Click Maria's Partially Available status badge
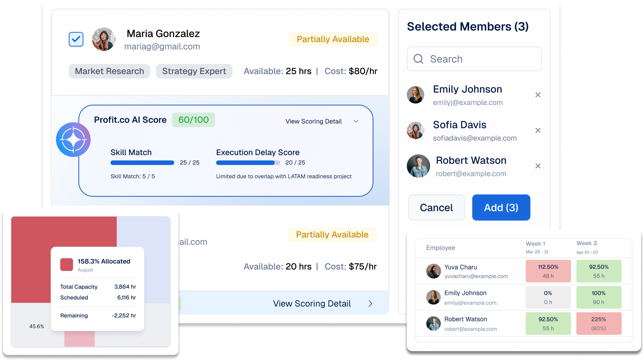The width and height of the screenshot is (644, 361). (333, 39)
